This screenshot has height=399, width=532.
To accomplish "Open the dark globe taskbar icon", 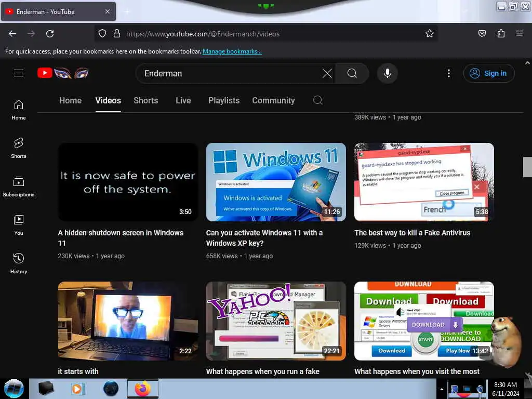I will 111,389.
